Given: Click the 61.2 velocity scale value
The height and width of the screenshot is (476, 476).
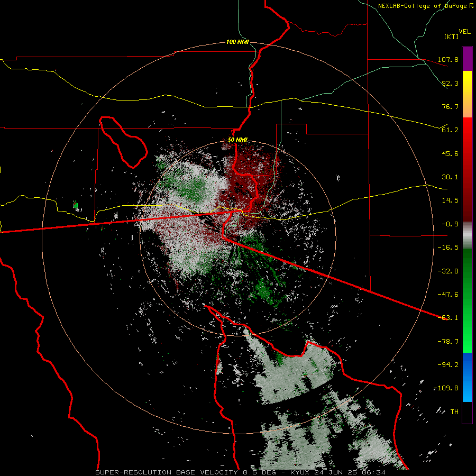Looking at the screenshot, I should 450,130.
